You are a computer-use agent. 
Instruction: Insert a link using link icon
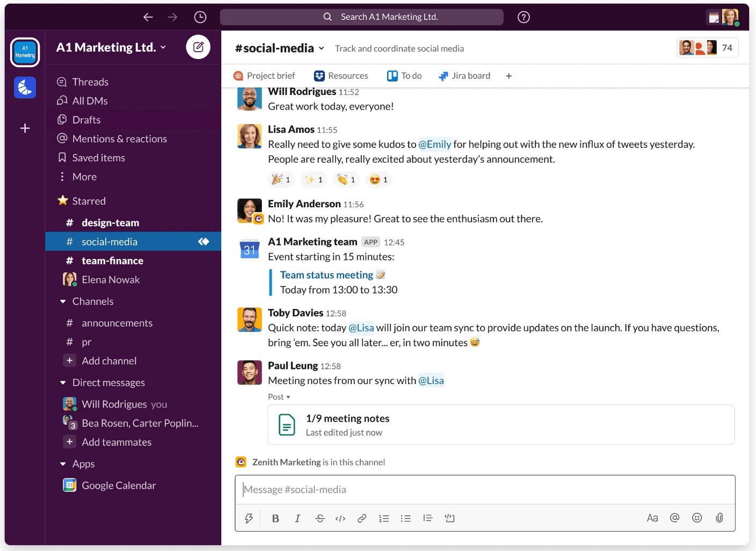click(x=362, y=518)
